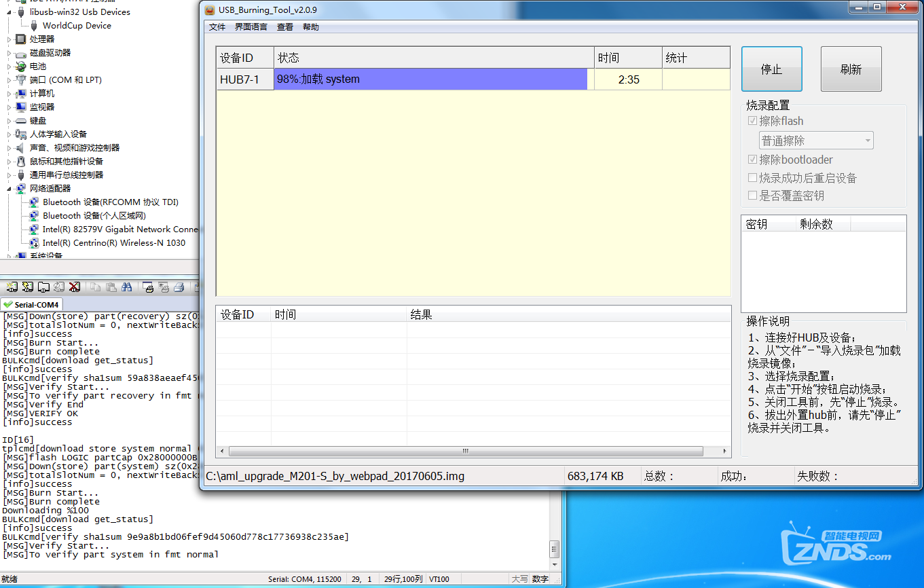Click the Disconnect red X icon
This screenshot has height=588, width=924.
tap(75, 287)
